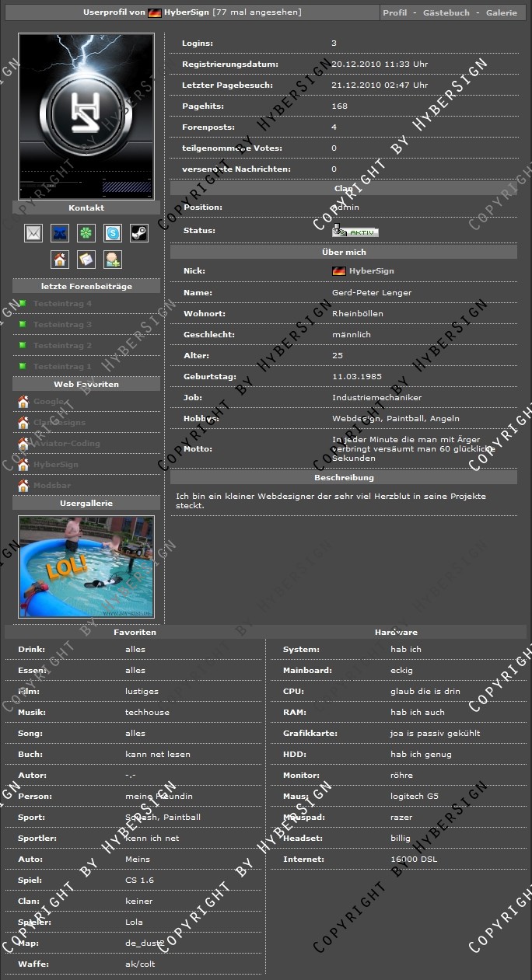Screen dimensions: 532x980
Task: Click the green square beside Testeintrag 3
Action: click(x=23, y=325)
